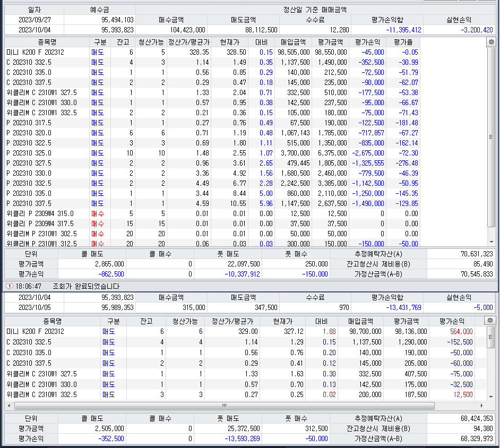Click the 2023/10/05 date cell
Image resolution: width=500 pixels, height=448 pixels.
pyautogui.click(x=35, y=307)
